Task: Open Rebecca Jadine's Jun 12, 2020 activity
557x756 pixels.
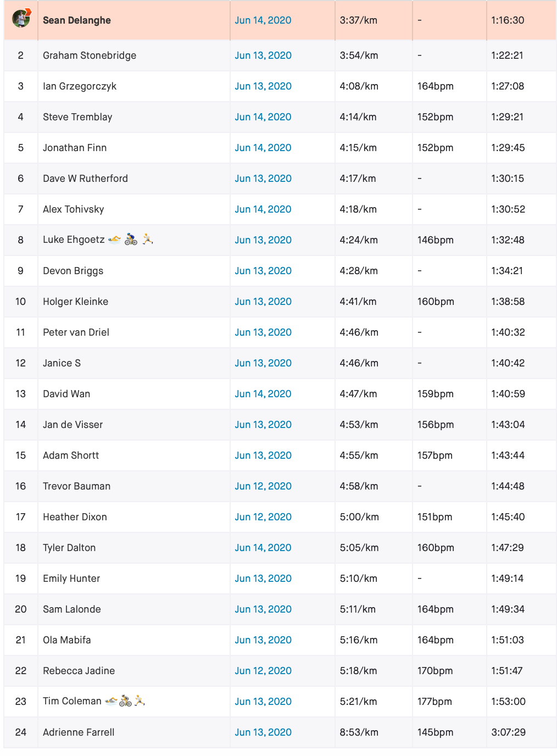Action: coord(263,671)
